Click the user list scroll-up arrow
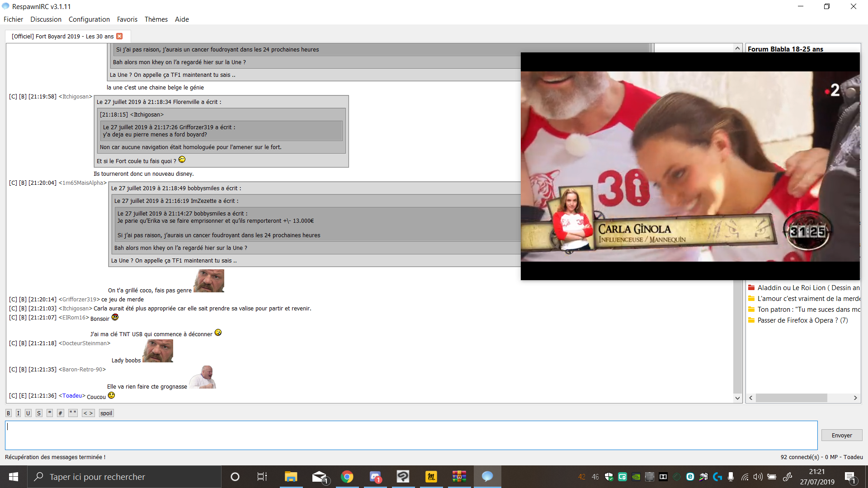Image resolution: width=868 pixels, height=488 pixels. pyautogui.click(x=738, y=48)
